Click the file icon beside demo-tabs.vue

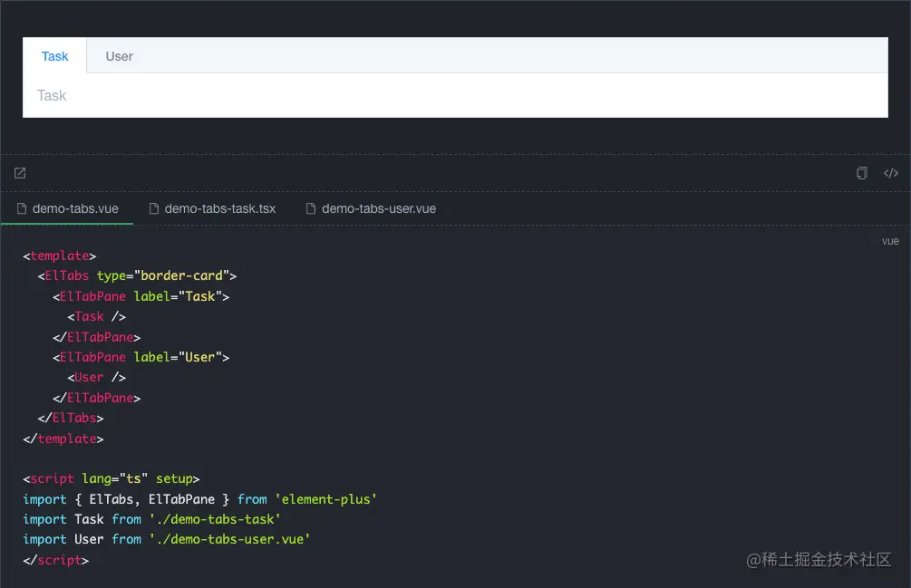click(x=22, y=208)
